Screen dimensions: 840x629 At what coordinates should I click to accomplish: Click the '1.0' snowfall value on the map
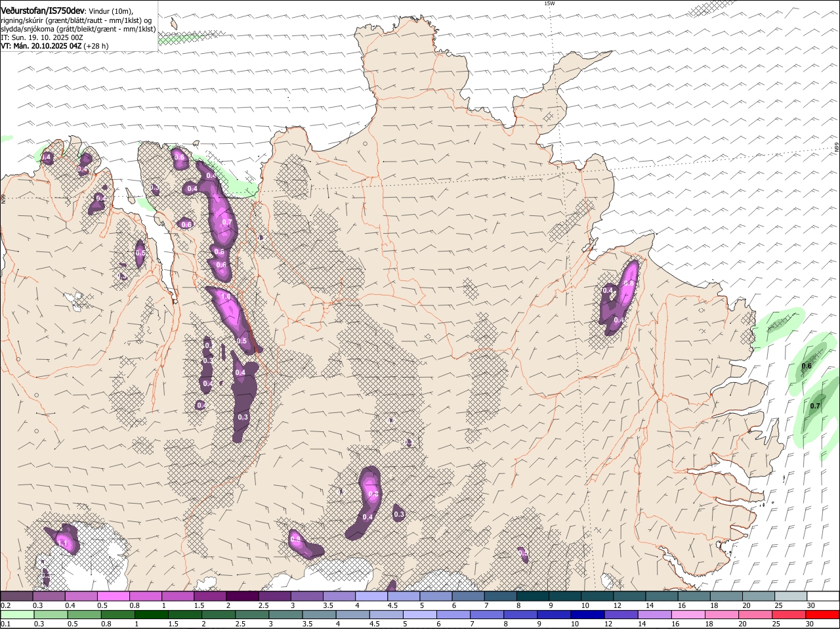point(226,297)
